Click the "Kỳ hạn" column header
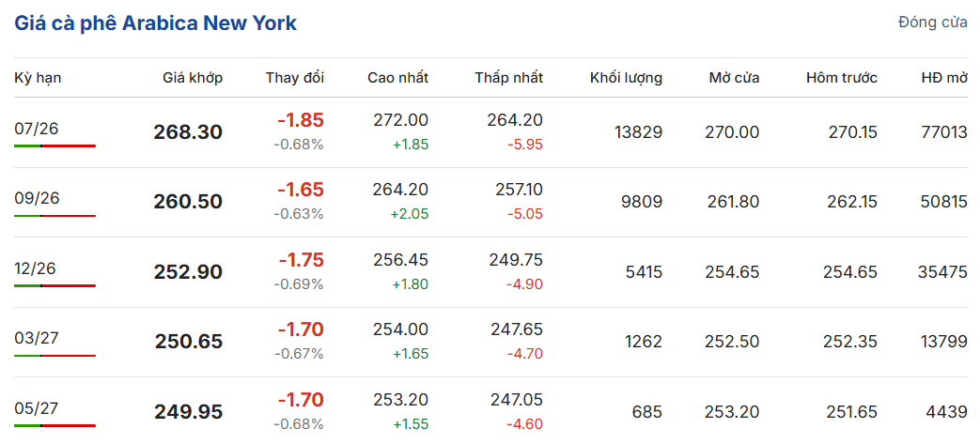 coord(38,78)
